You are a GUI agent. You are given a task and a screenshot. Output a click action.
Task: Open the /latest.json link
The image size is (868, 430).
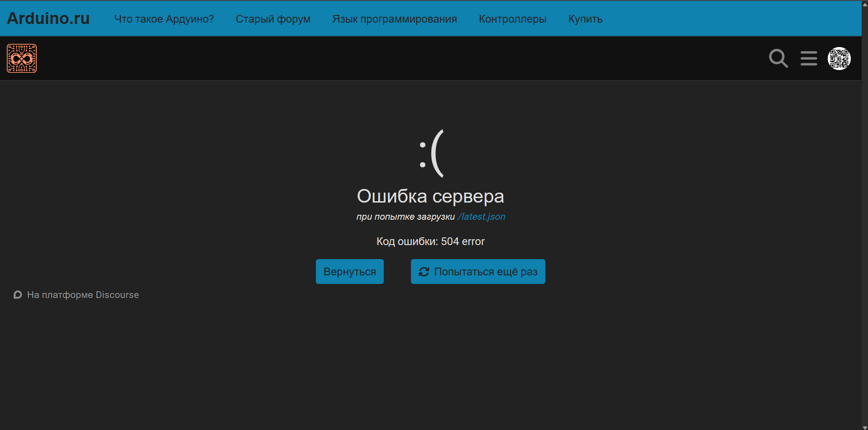point(481,217)
